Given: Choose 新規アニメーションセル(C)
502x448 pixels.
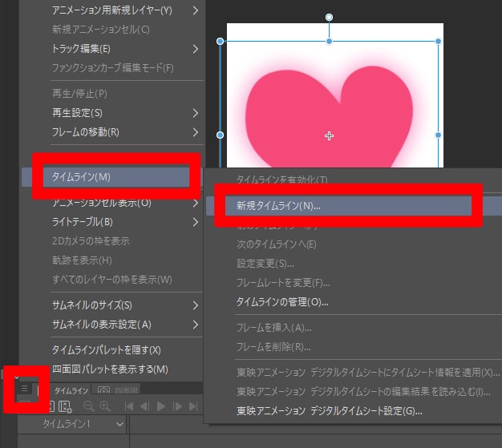Looking at the screenshot, I should pyautogui.click(x=101, y=30).
